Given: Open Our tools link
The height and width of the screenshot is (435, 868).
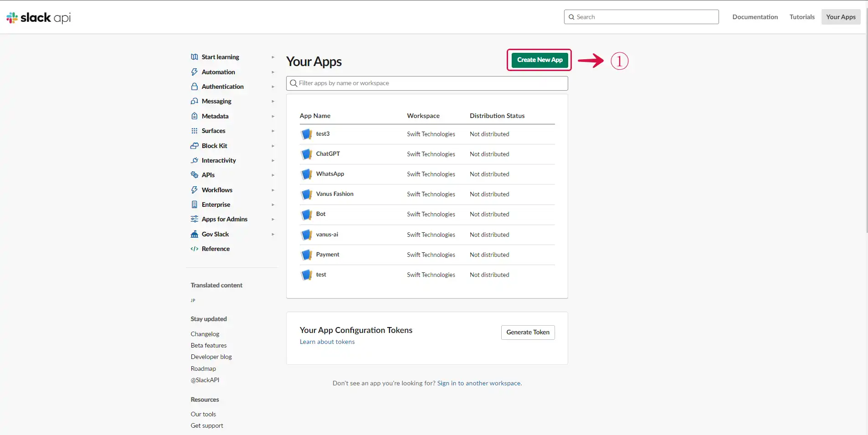Looking at the screenshot, I should (x=203, y=414).
